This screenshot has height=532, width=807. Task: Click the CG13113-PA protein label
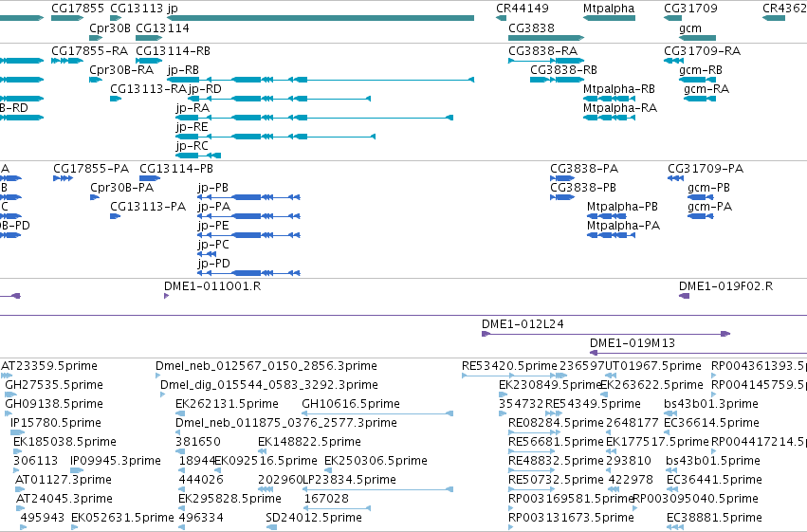pos(148,207)
